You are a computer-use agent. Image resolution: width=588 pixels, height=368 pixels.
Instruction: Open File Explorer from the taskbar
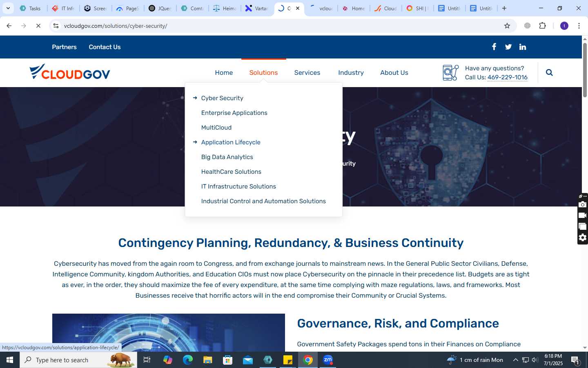(207, 360)
